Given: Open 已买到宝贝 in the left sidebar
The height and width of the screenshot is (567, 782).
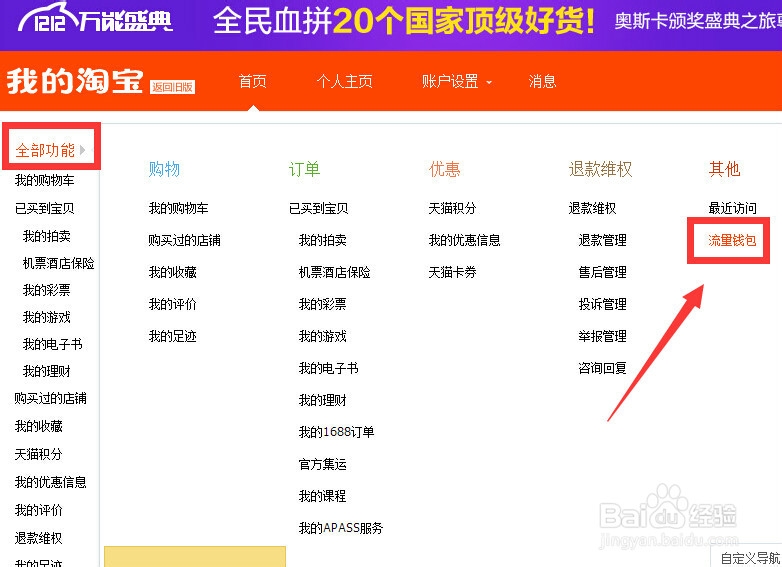Looking at the screenshot, I should (44, 208).
